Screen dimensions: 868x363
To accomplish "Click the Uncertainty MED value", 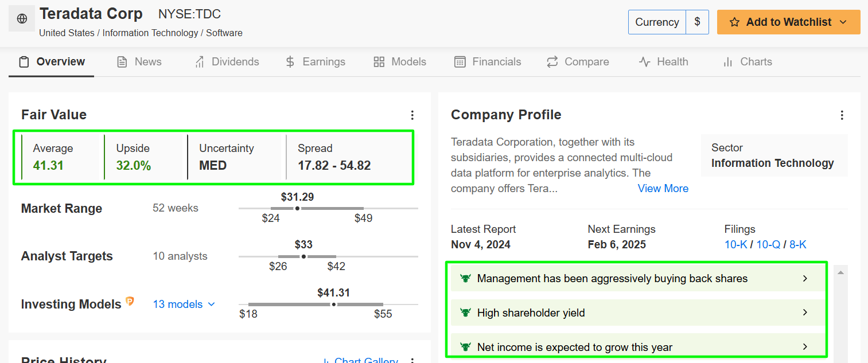I will [x=213, y=166].
